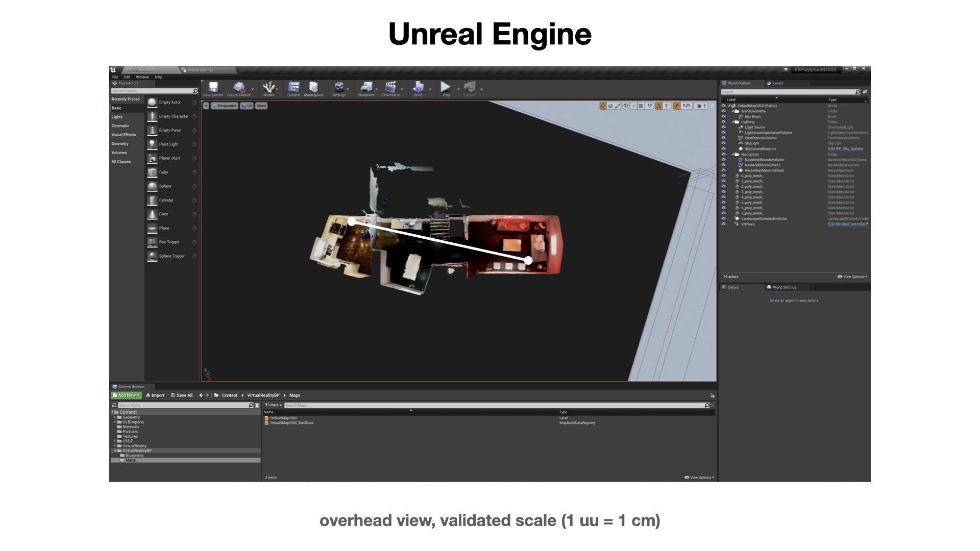
Task: Open the Window menu
Action: (x=142, y=77)
